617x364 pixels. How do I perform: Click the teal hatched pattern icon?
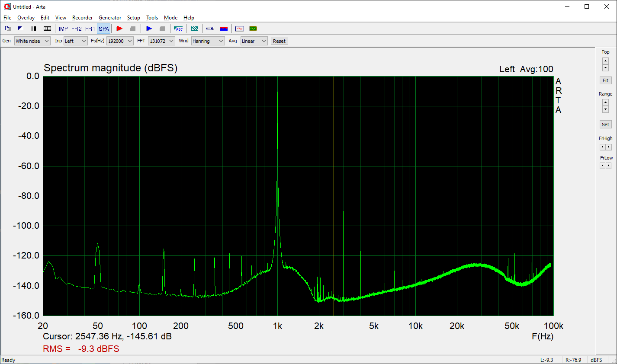tap(195, 29)
